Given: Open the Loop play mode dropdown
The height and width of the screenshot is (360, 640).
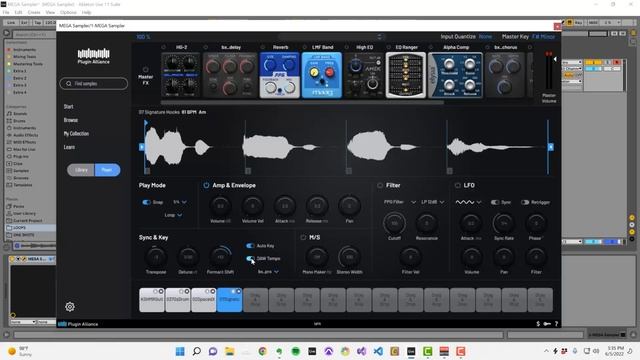Looking at the screenshot, I should pyautogui.click(x=173, y=215).
